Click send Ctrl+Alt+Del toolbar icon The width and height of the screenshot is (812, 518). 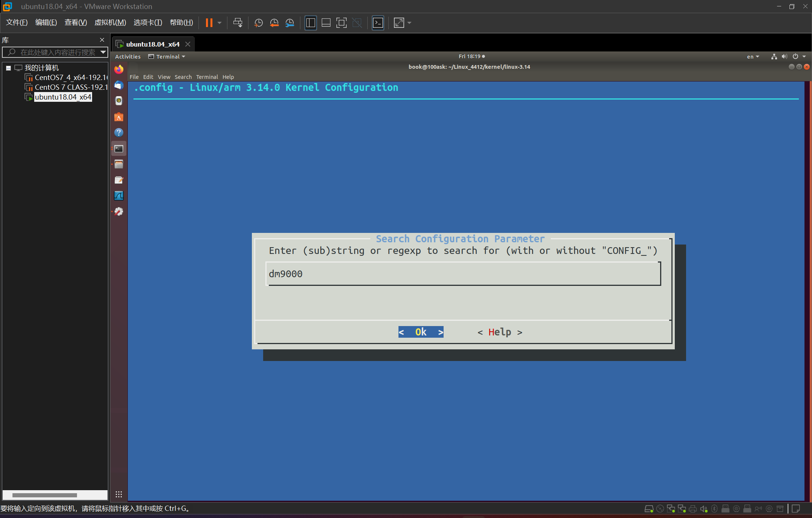pos(238,23)
